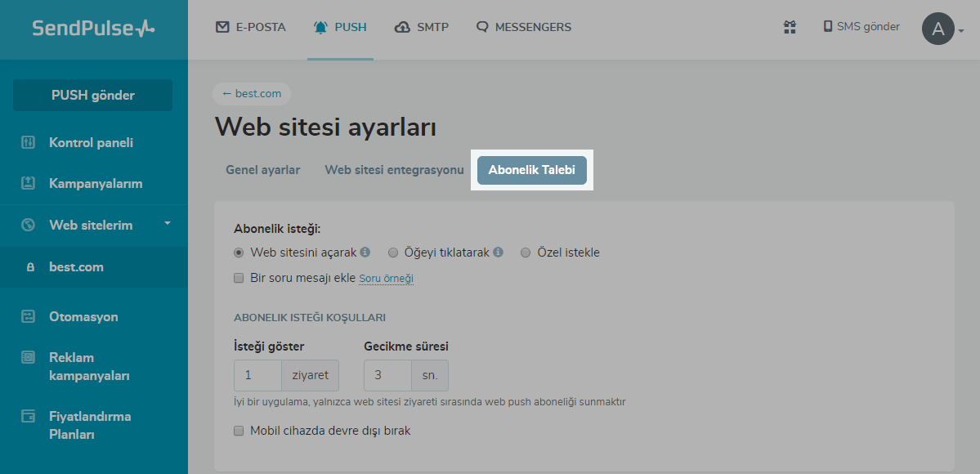Select Özel istekle radio option

coord(526,253)
